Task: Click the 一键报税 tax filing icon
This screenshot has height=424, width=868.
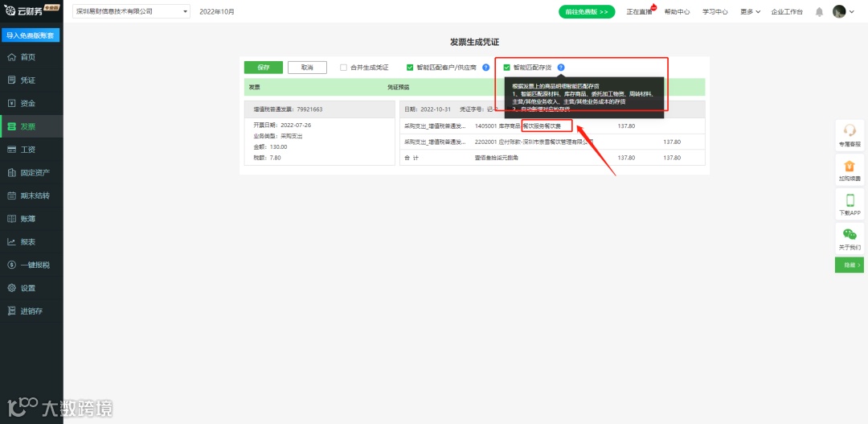Action: click(11, 265)
